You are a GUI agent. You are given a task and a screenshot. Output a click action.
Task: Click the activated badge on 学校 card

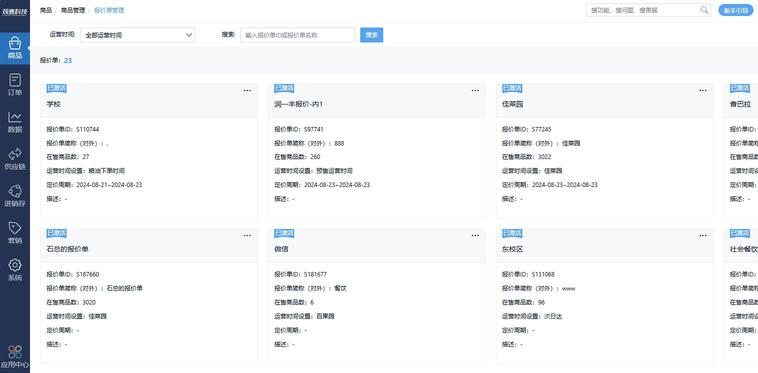[56, 88]
